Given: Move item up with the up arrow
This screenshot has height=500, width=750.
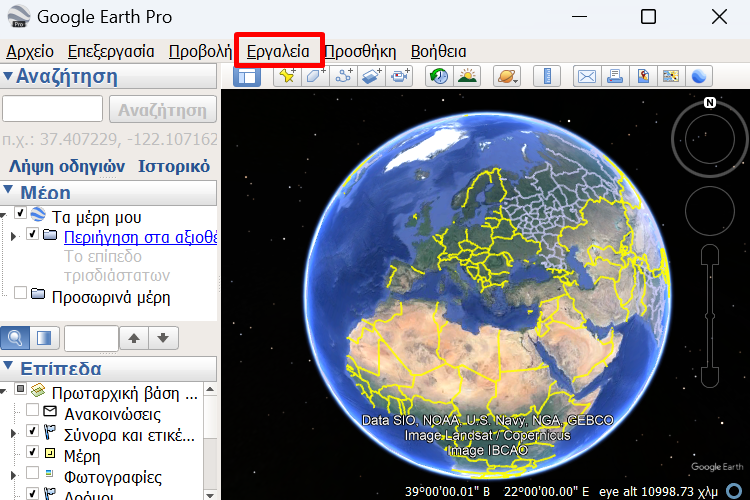Looking at the screenshot, I should 134,338.
